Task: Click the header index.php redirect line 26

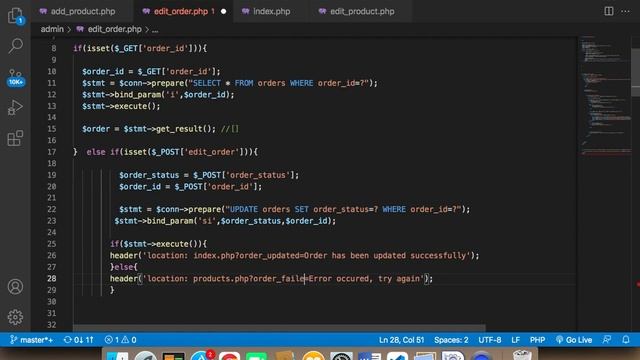Action: 294,256
